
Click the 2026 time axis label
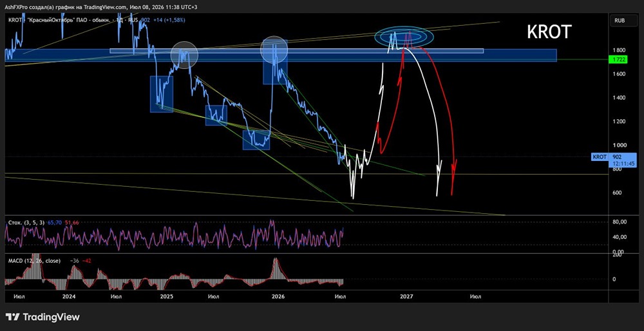278,296
